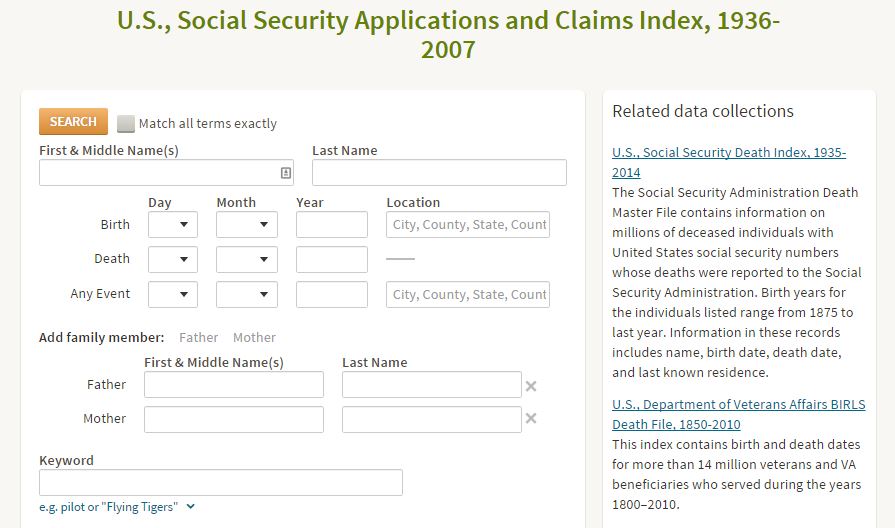The height and width of the screenshot is (528, 895).
Task: Click the Keyword input field
Action: (x=220, y=482)
